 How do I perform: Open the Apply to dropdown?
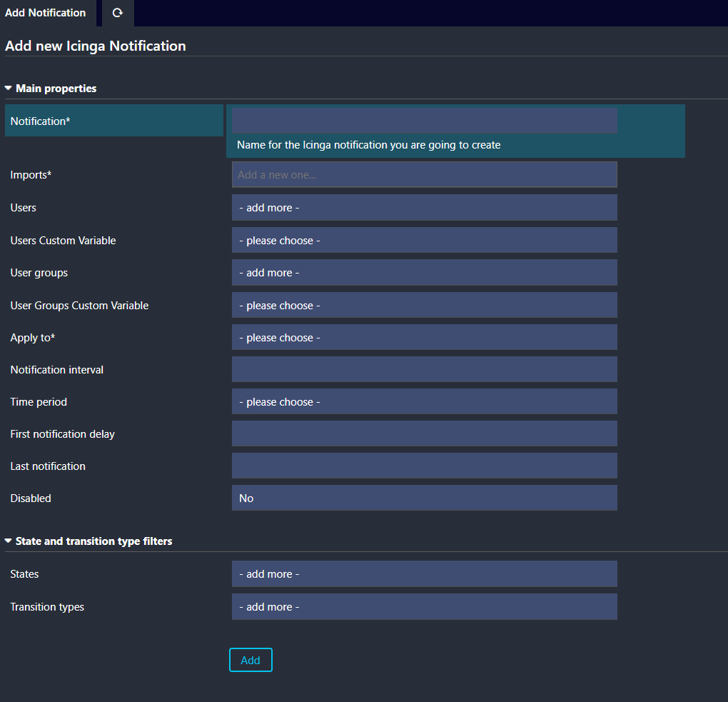(424, 338)
